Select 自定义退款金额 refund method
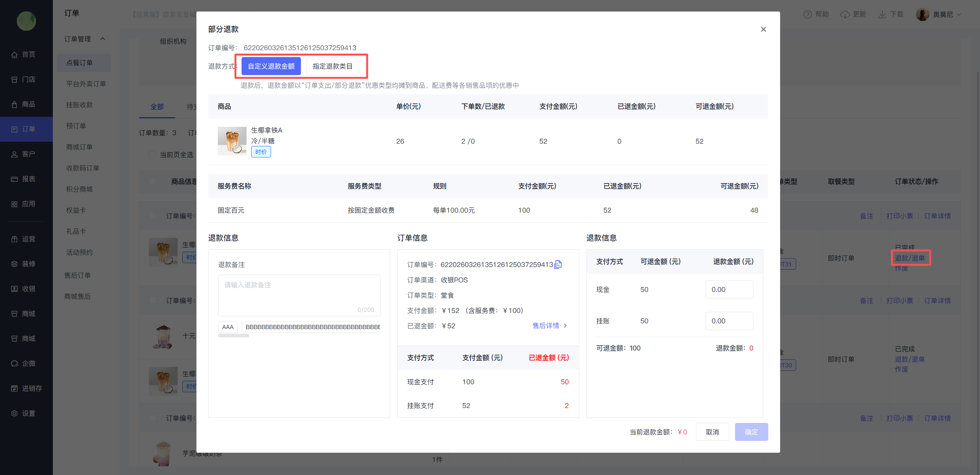980x475 pixels. point(271,66)
